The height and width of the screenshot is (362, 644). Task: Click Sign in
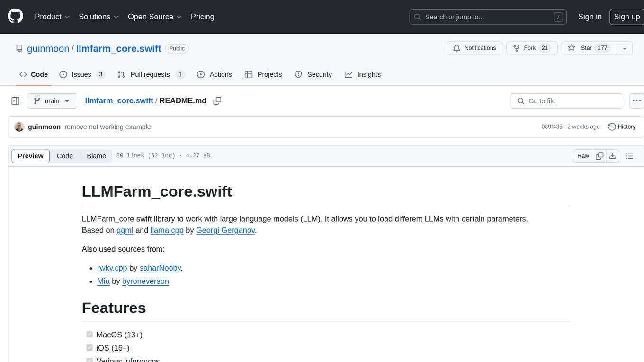[590, 17]
